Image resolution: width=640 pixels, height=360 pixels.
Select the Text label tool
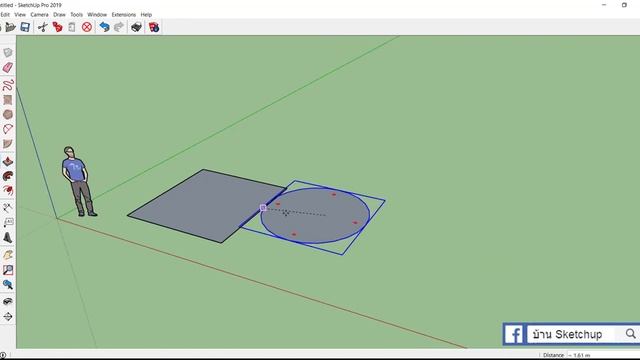point(8,222)
